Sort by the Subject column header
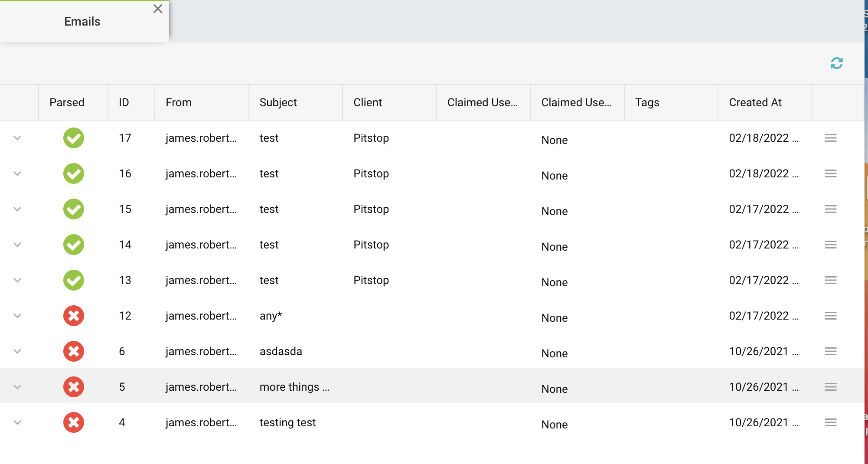This screenshot has height=464, width=868. coord(278,102)
